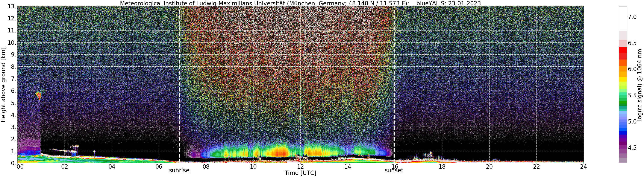Click the y-axis tick label 3.
Image resolution: width=644 pixels, height=177 pixels.
tap(14, 127)
